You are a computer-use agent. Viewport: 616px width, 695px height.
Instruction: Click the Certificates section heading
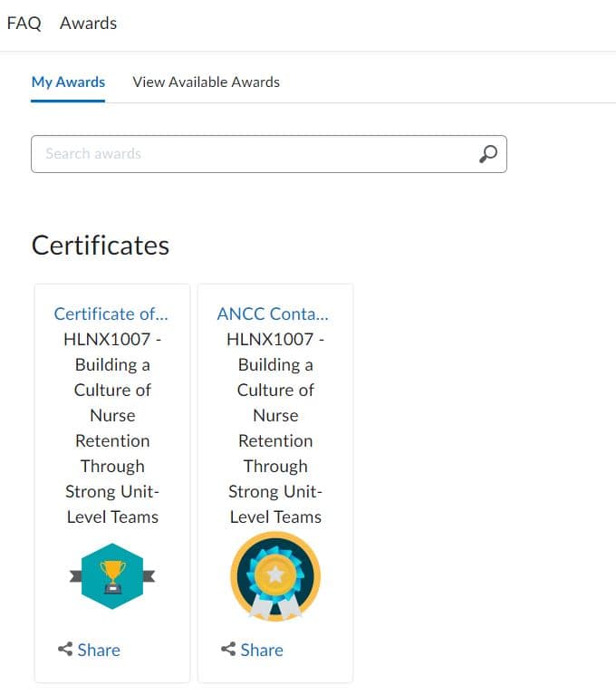101,245
